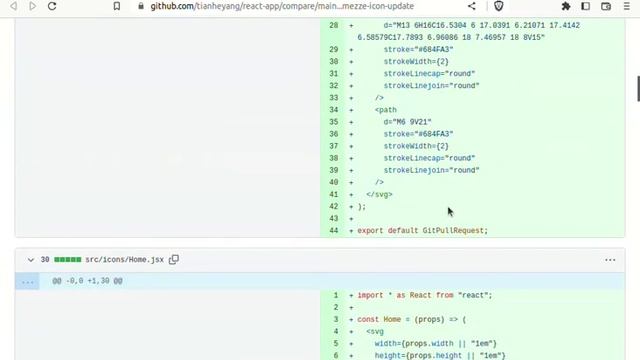Select line number 34 with path tag
The width and height of the screenshot is (640, 360).
pyautogui.click(x=334, y=110)
